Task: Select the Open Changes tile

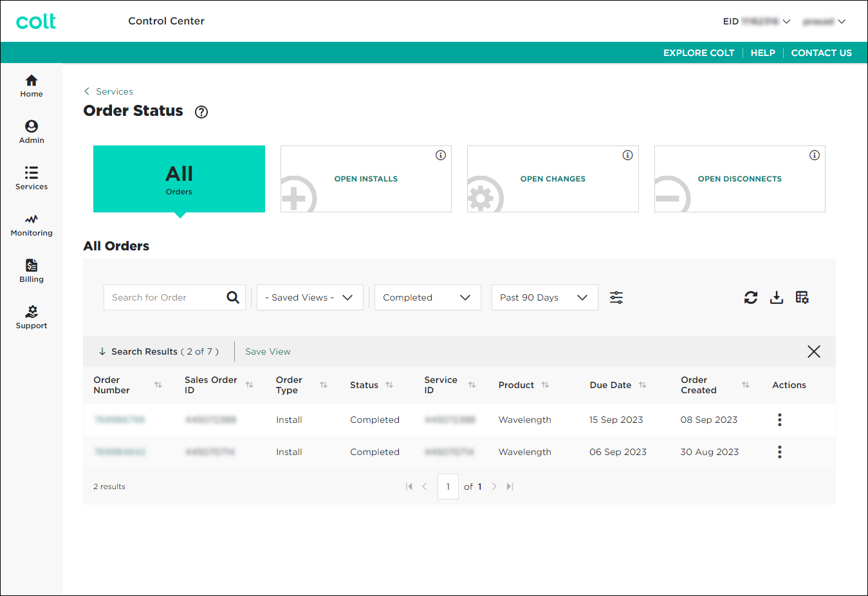Action: click(x=553, y=179)
